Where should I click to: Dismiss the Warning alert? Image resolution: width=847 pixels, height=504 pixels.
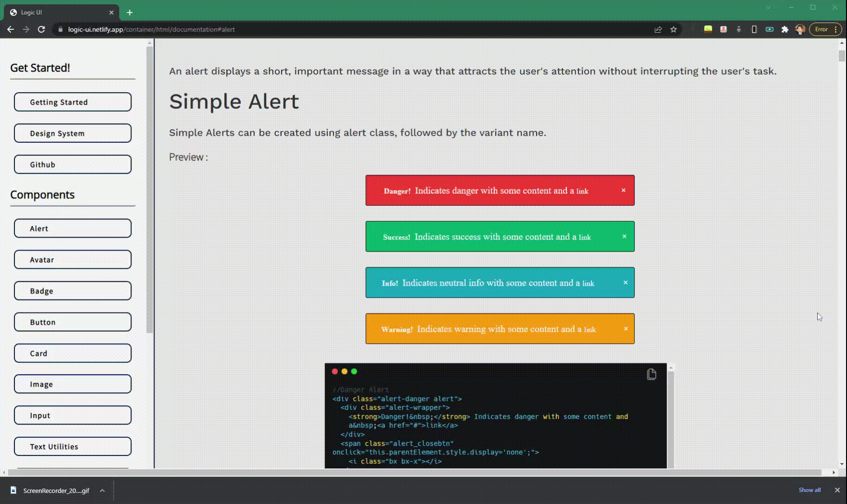coord(626,328)
